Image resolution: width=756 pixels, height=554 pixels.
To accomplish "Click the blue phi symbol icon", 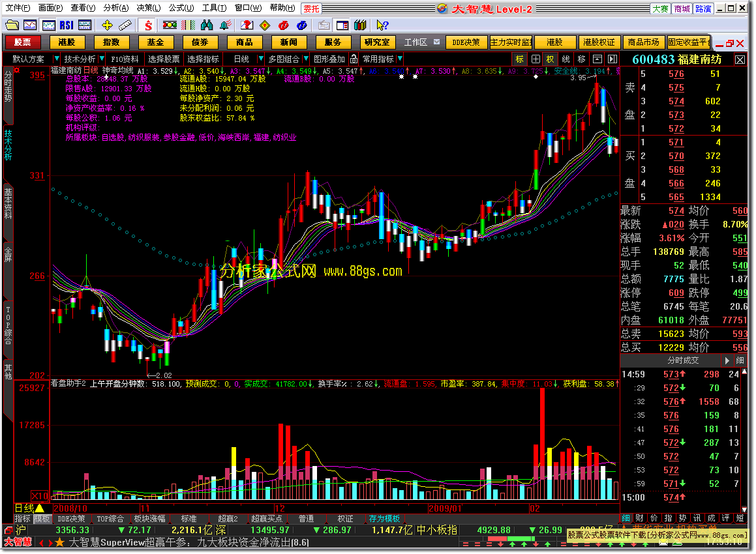I will pyautogui.click(x=302, y=25).
